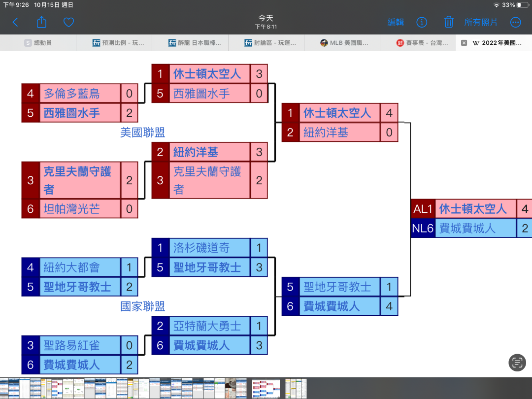Activate the Live Text scan icon
Image resolution: width=532 pixels, height=399 pixels.
click(517, 363)
